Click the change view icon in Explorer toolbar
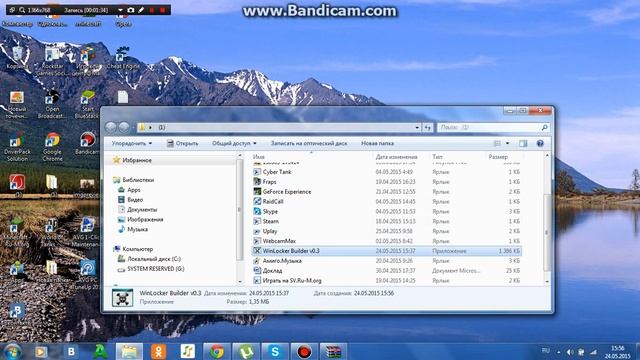Image resolution: width=640 pixels, height=360 pixels. (x=497, y=143)
